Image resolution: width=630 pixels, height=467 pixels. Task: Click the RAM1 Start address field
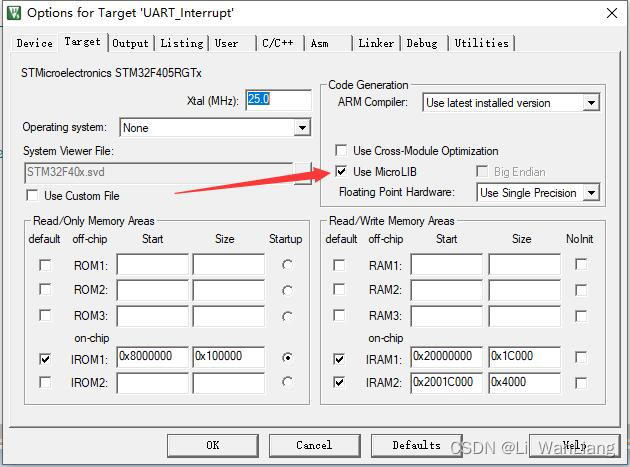[x=446, y=264]
